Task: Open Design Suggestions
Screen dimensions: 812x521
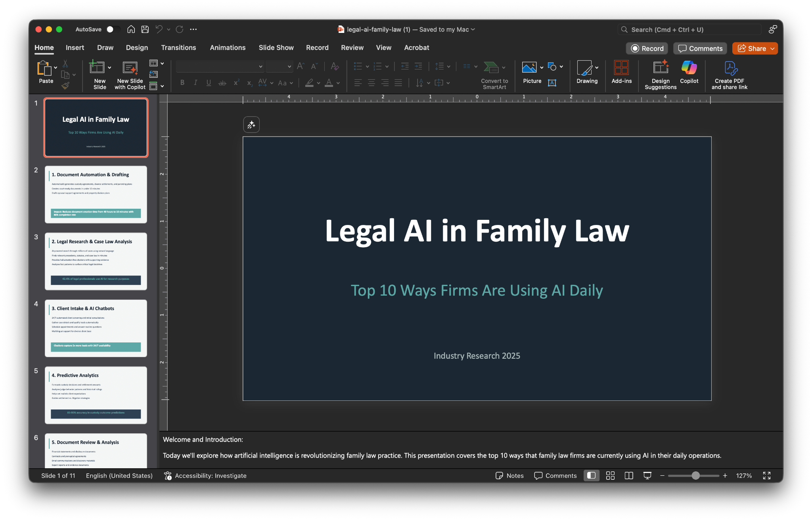Action: click(x=660, y=74)
